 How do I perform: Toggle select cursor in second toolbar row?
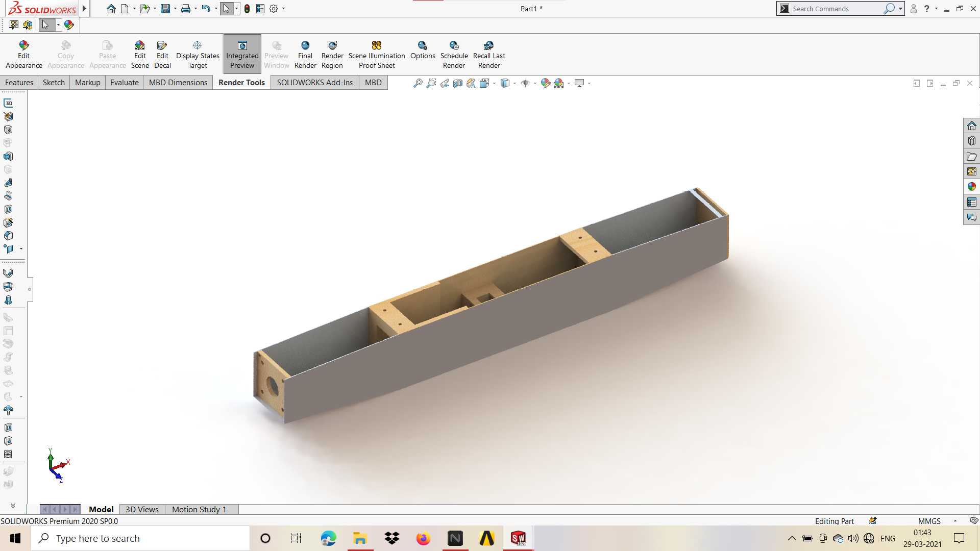coord(45,24)
